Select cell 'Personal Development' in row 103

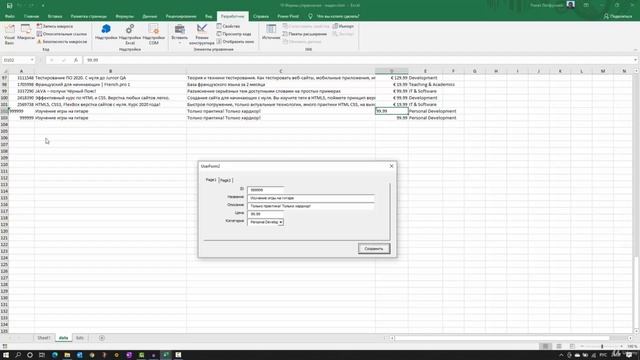click(x=425, y=118)
